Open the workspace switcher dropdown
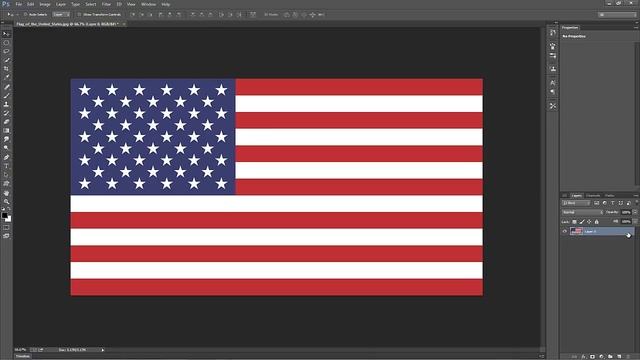Image resolution: width=640 pixels, height=360 pixels. (617, 15)
